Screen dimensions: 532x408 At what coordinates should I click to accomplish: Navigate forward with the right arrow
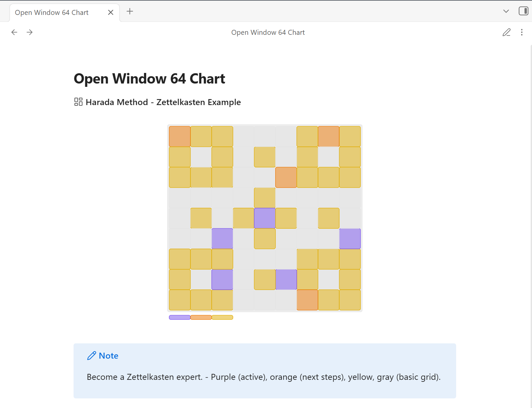[x=29, y=32]
